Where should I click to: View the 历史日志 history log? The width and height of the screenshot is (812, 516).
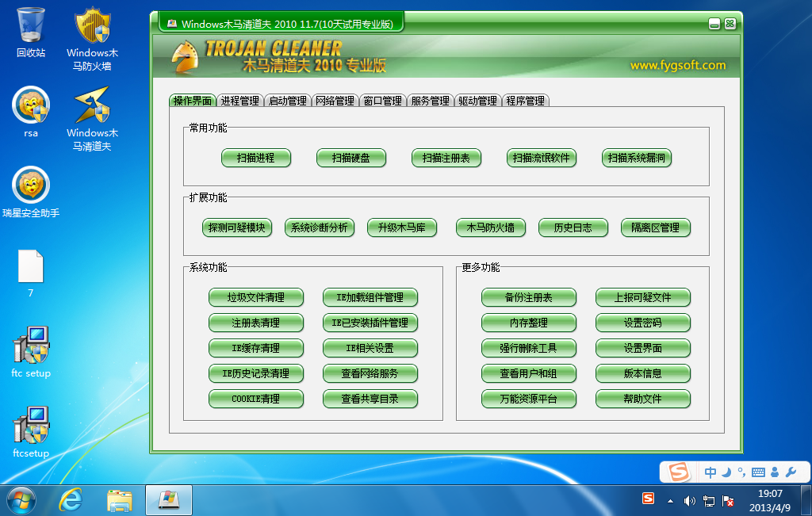(x=573, y=227)
